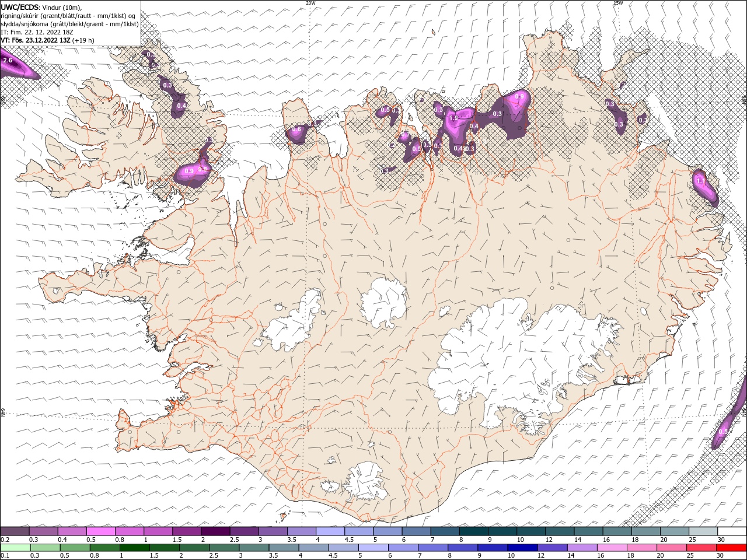Image resolution: width=747 pixels, height=560 pixels.
Task: Click the 2.6 precipitation value offshore northwest
Action: pos(8,61)
